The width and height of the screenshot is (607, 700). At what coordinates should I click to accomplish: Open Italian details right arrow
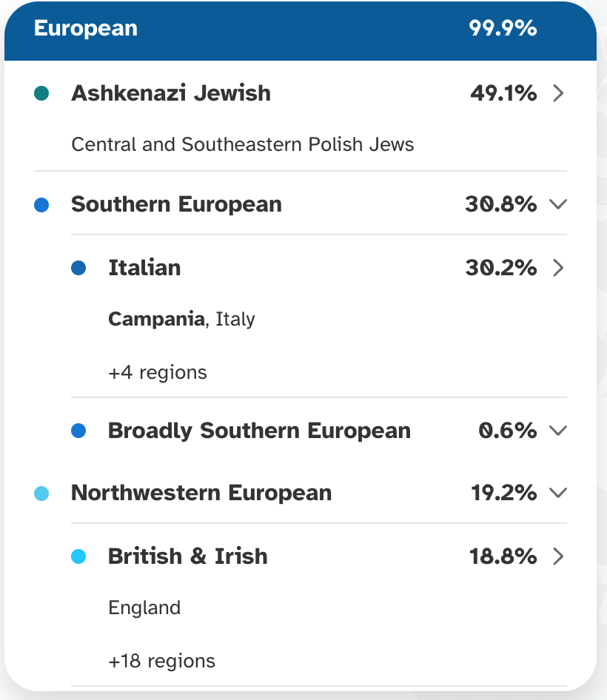558,268
